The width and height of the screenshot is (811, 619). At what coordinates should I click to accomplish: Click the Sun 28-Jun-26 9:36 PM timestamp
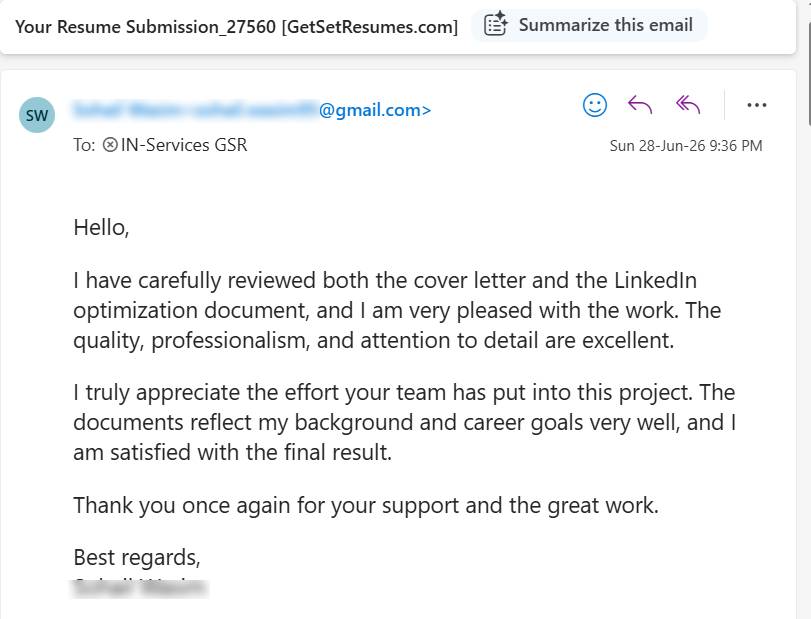click(x=686, y=146)
